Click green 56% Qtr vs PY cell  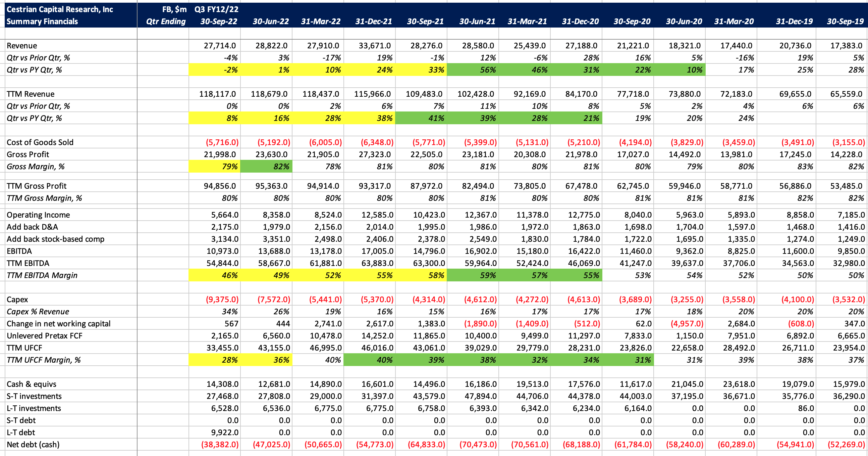click(x=487, y=70)
